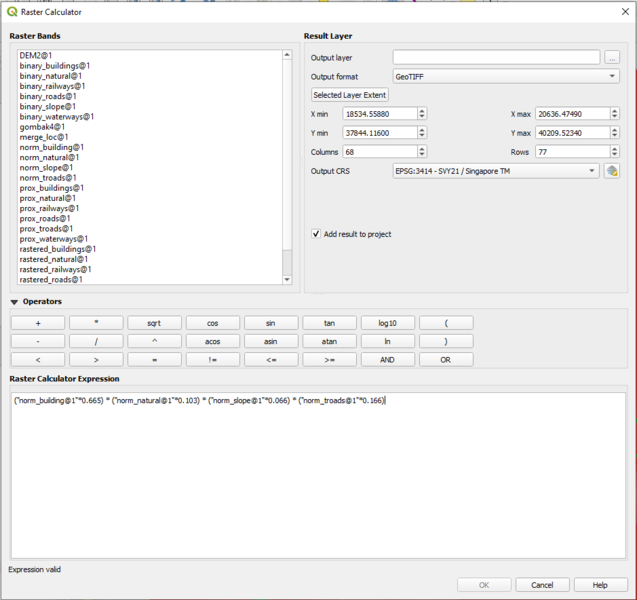Insert a closing parenthesis
Image resolution: width=637 pixels, height=600 pixels.
click(446, 342)
